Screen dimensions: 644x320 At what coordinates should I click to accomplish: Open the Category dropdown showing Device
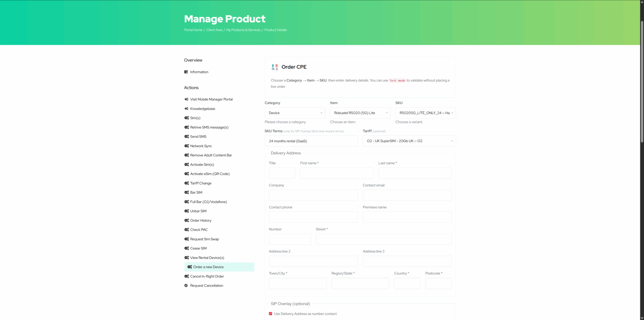pyautogui.click(x=295, y=112)
